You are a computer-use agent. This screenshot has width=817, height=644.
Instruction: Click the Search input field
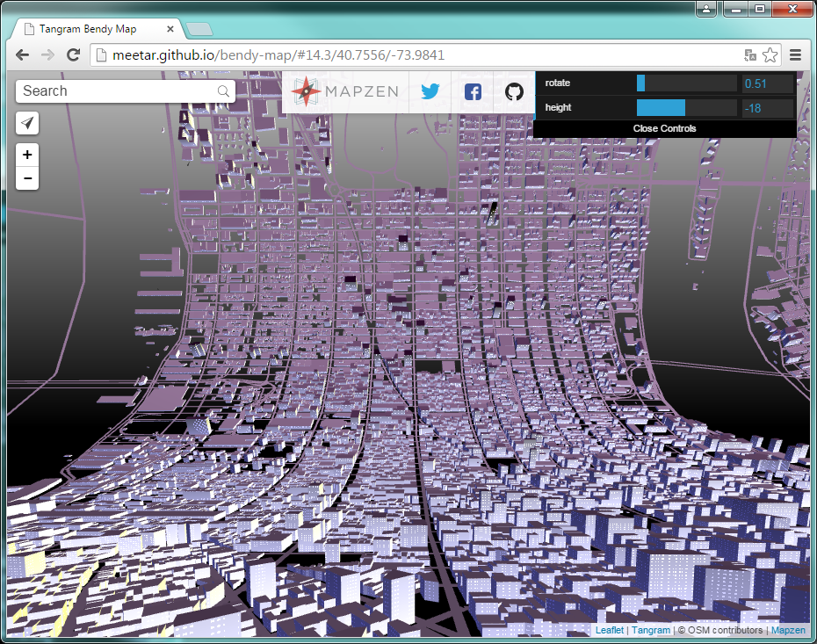(114, 91)
